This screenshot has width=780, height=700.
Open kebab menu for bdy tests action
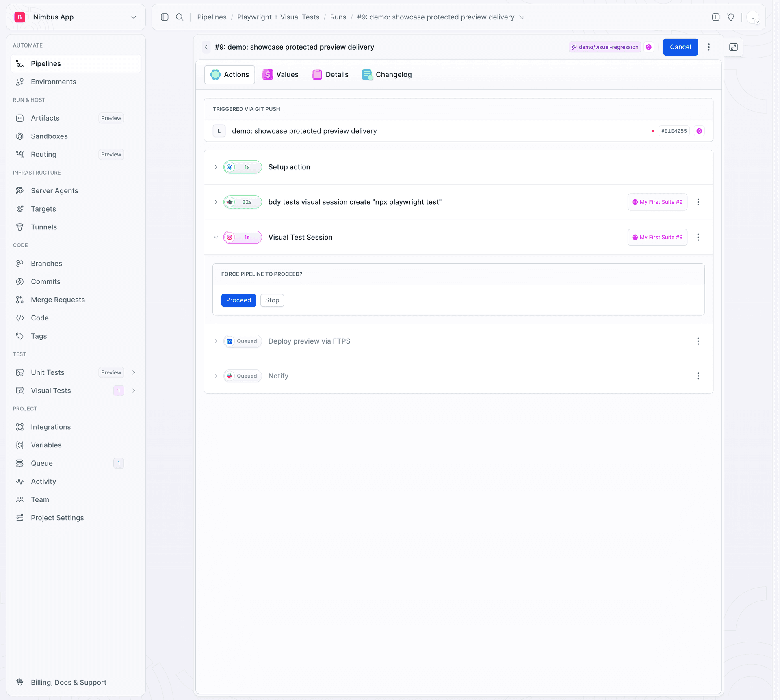coord(698,202)
